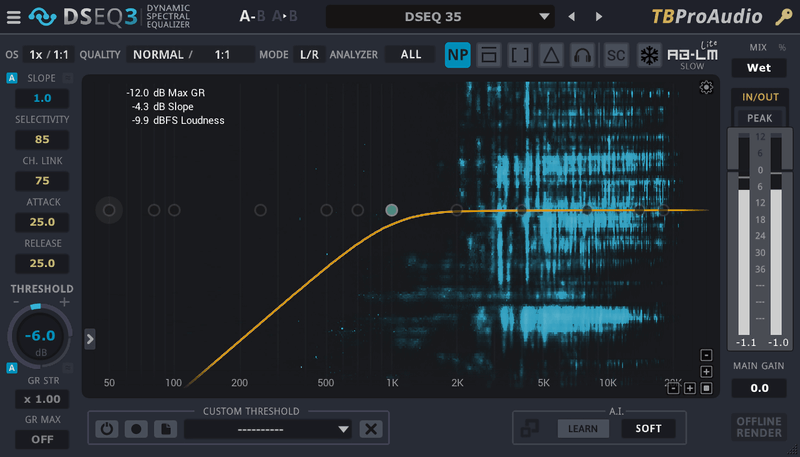Image resolution: width=800 pixels, height=457 pixels.
Task: Click custom threshold record button
Action: click(x=136, y=429)
